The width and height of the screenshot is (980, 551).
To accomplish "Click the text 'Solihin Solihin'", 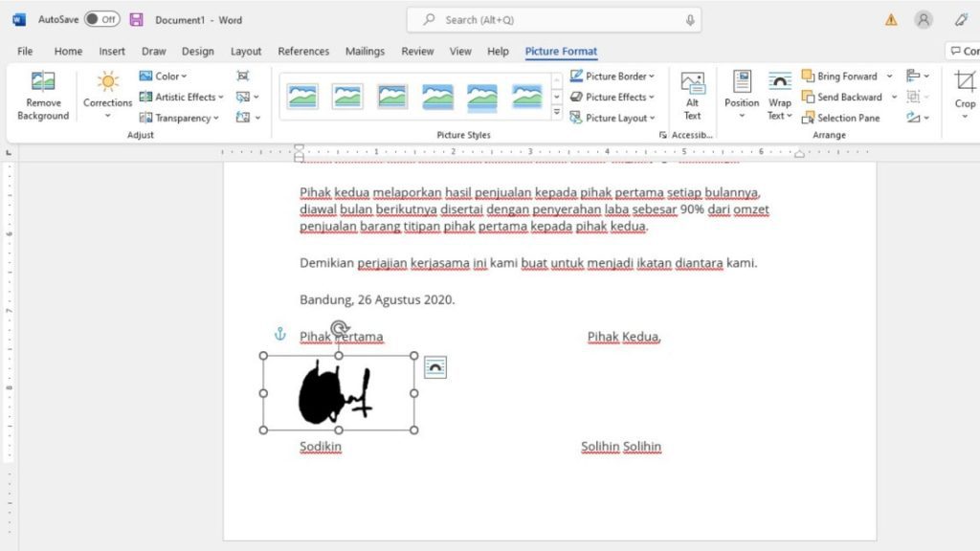I will pos(620,447).
